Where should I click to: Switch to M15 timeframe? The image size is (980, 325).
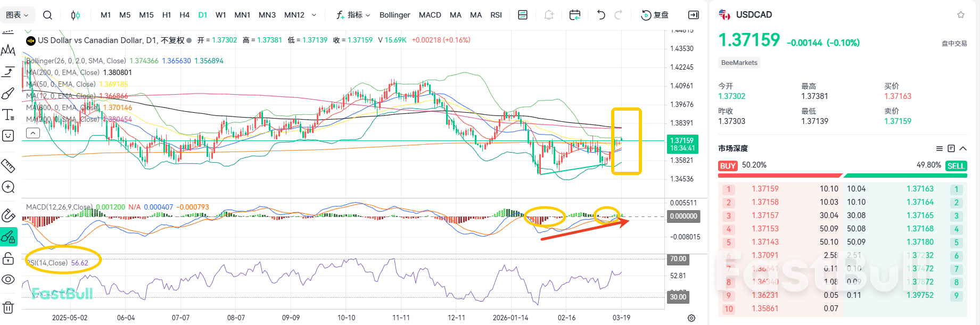tap(146, 15)
